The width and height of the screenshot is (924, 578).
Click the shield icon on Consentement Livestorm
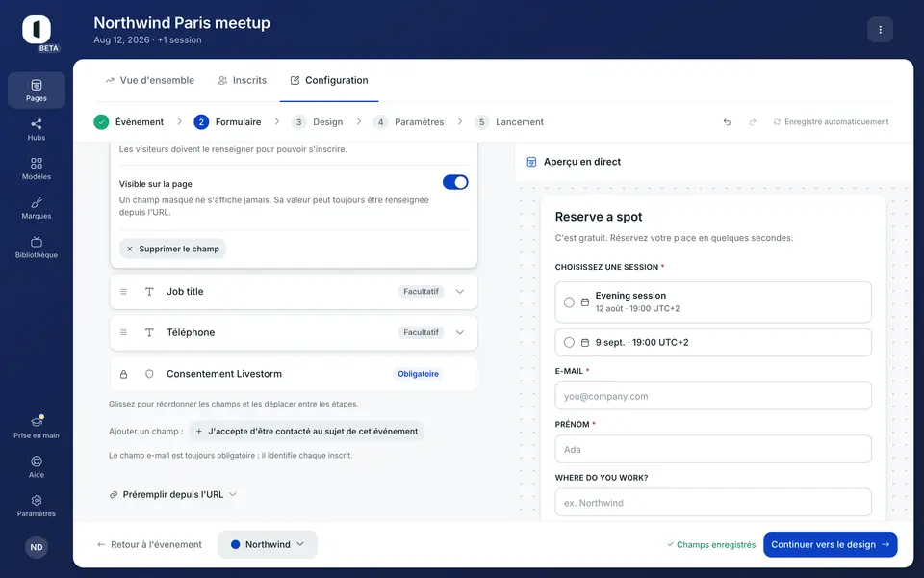150,374
